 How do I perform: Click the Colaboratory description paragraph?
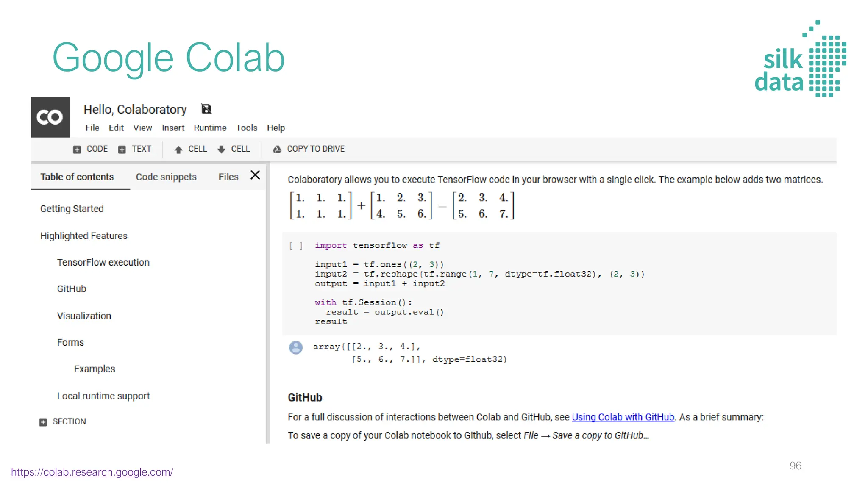555,180
